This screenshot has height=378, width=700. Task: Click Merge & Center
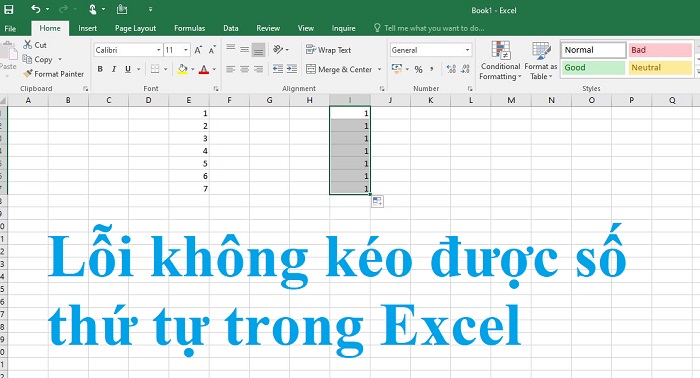(x=339, y=69)
